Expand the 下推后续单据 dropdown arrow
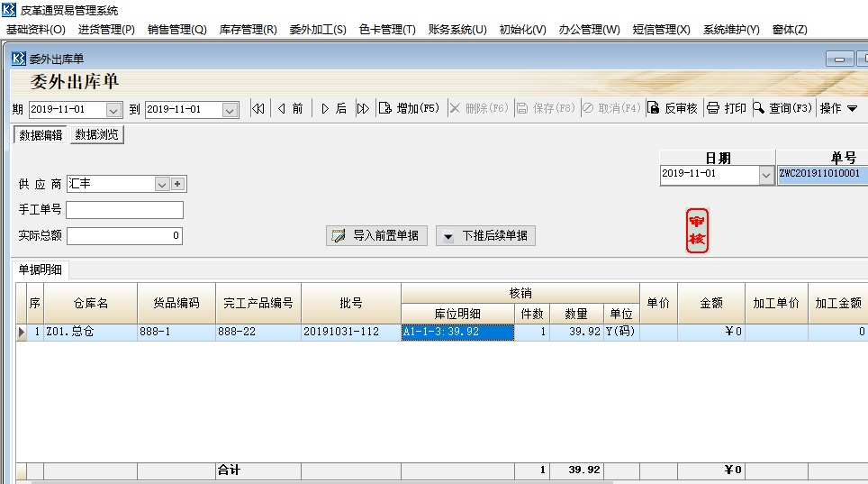Screen dimensions: 868x484 pos(448,236)
